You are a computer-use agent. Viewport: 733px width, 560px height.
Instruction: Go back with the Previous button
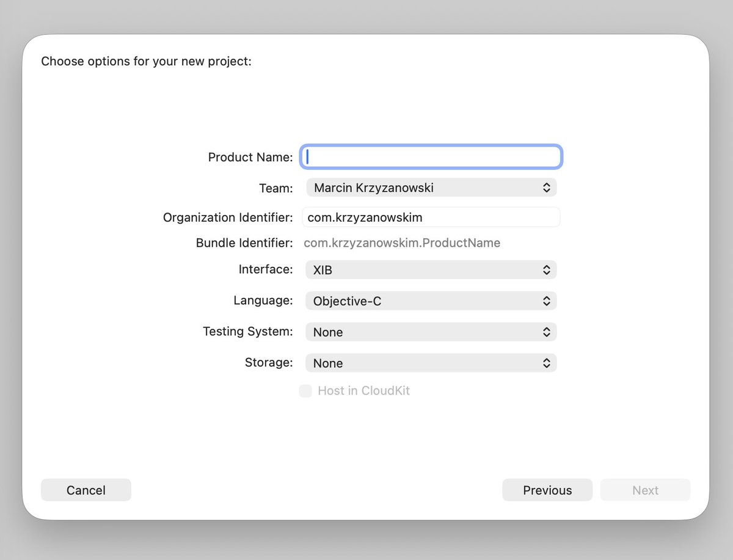547,490
